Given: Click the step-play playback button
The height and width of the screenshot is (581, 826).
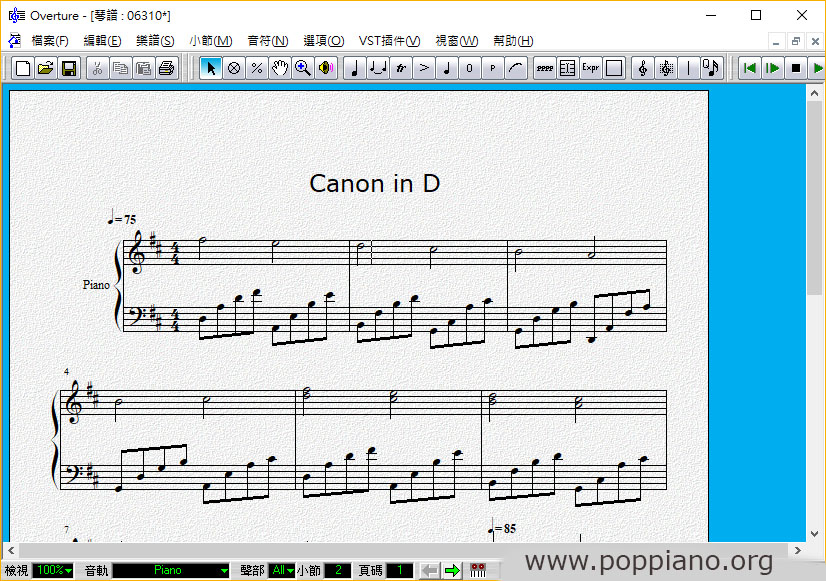Looking at the screenshot, I should pos(772,68).
